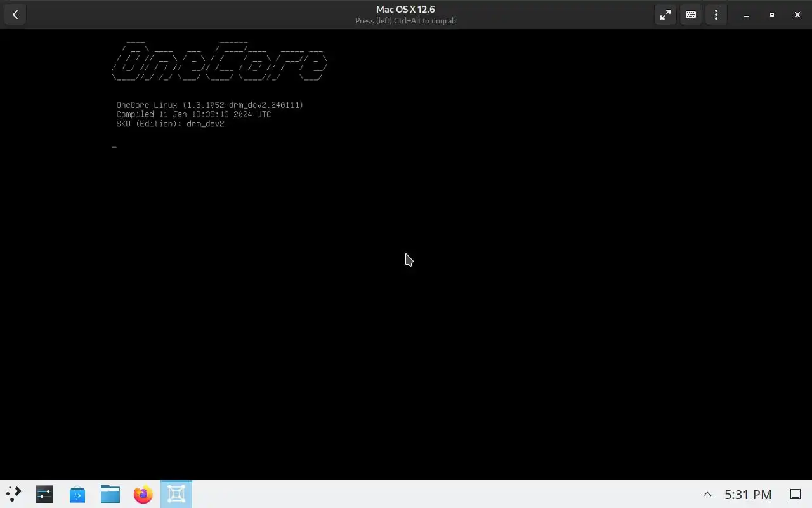
Task: Go back using the header arrow
Action: (x=15, y=15)
